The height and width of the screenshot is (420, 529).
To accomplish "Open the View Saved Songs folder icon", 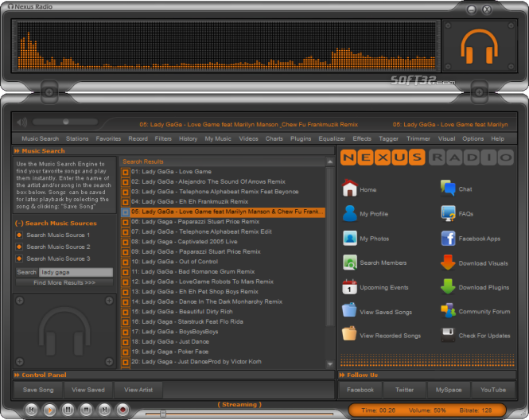I will pyautogui.click(x=349, y=310).
